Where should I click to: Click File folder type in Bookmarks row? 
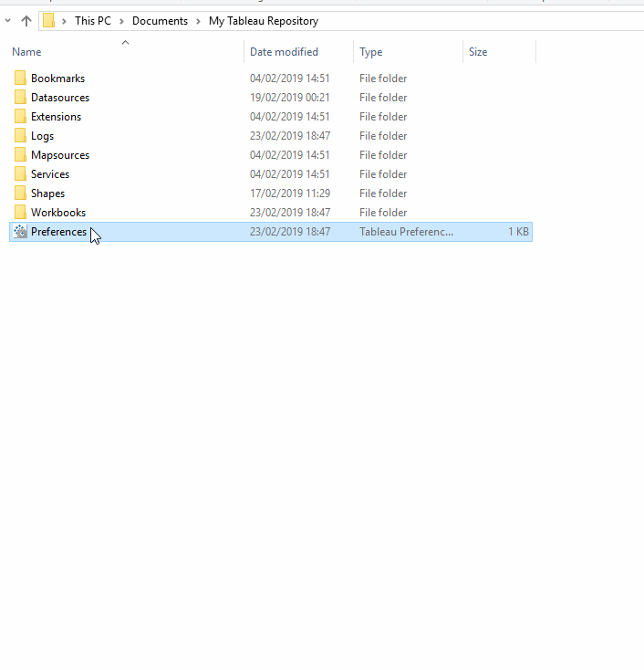click(383, 79)
